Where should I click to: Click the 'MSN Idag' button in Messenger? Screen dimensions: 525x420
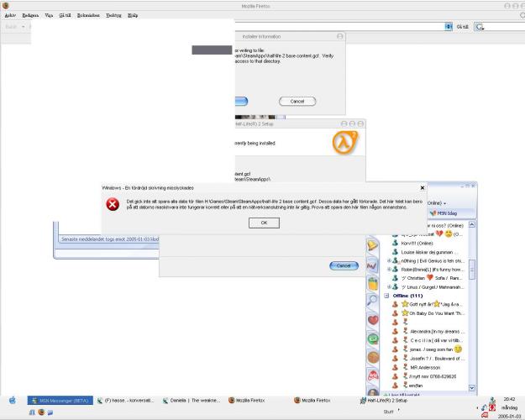(444, 213)
